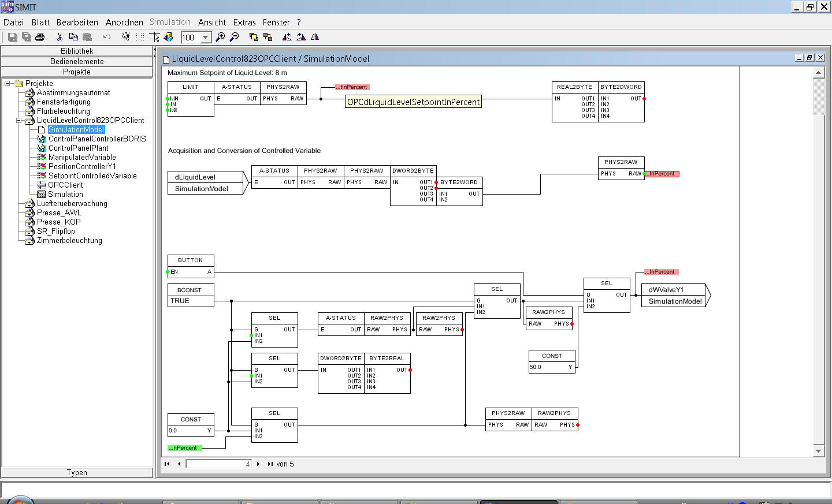Image resolution: width=832 pixels, height=504 pixels.
Task: Collapse the Projekte root tree node
Action: click(8, 83)
